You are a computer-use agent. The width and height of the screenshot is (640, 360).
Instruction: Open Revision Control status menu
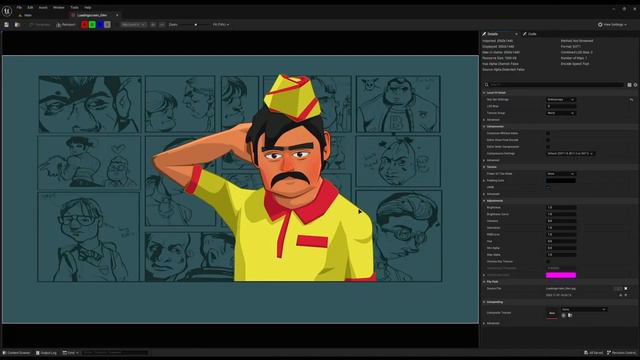pyautogui.click(x=621, y=353)
